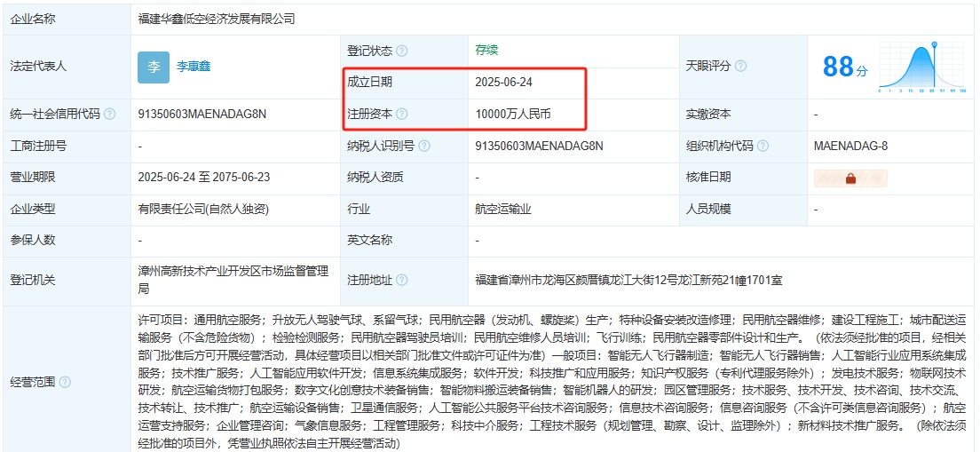
Task: Open the help tooltip for 统一社会信用代码
Action: [109, 114]
